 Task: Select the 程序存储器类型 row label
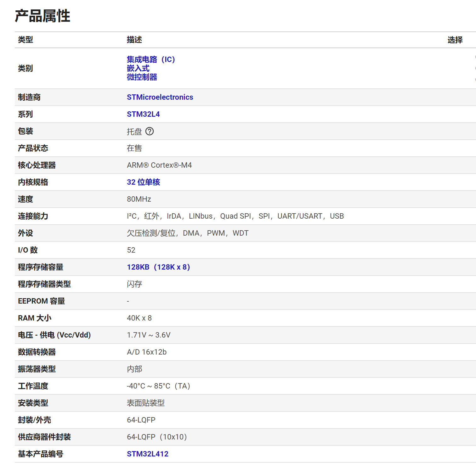click(44, 284)
